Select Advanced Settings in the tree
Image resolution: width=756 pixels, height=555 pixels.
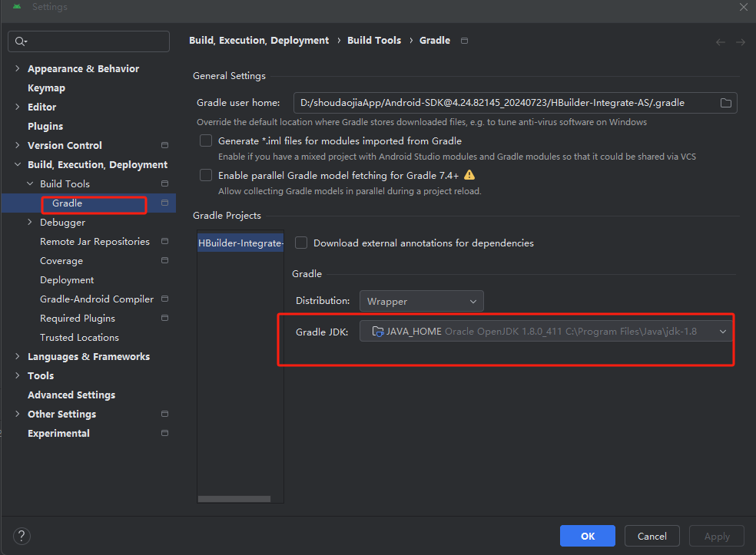(71, 395)
